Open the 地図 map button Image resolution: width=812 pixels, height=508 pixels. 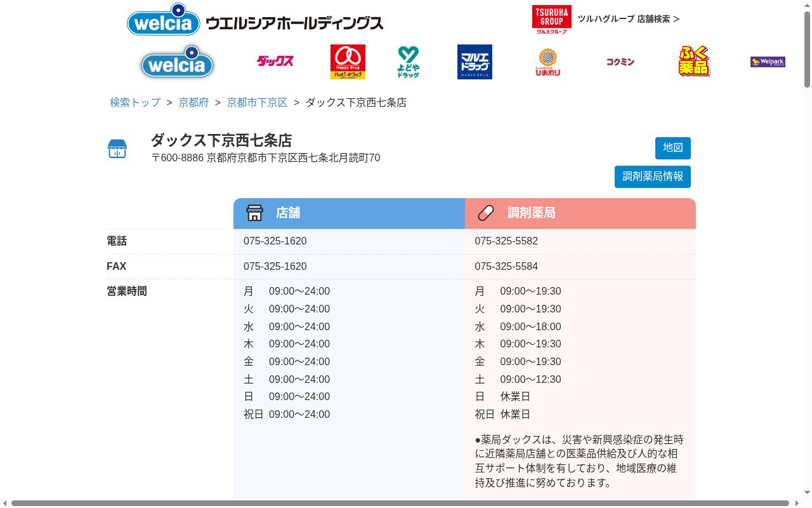click(673, 148)
